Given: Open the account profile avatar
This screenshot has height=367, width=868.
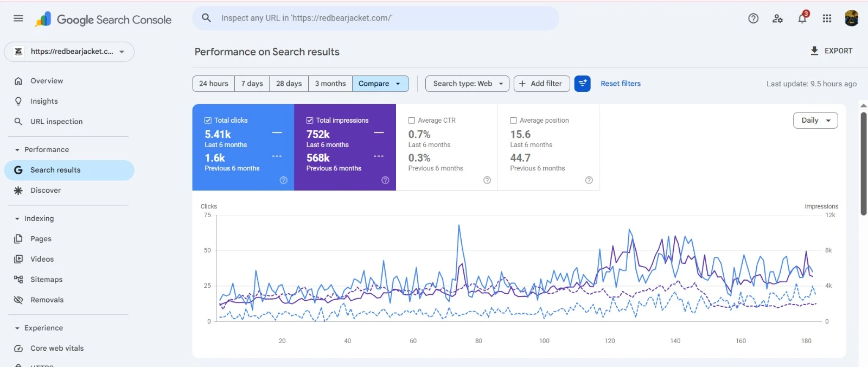Looking at the screenshot, I should pyautogui.click(x=851, y=18).
